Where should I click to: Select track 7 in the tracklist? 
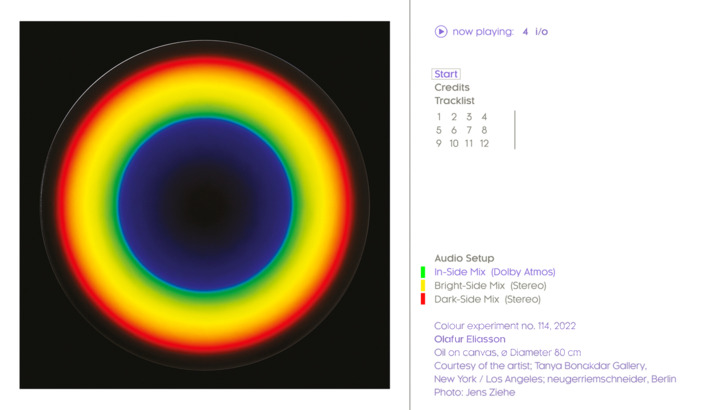point(469,130)
